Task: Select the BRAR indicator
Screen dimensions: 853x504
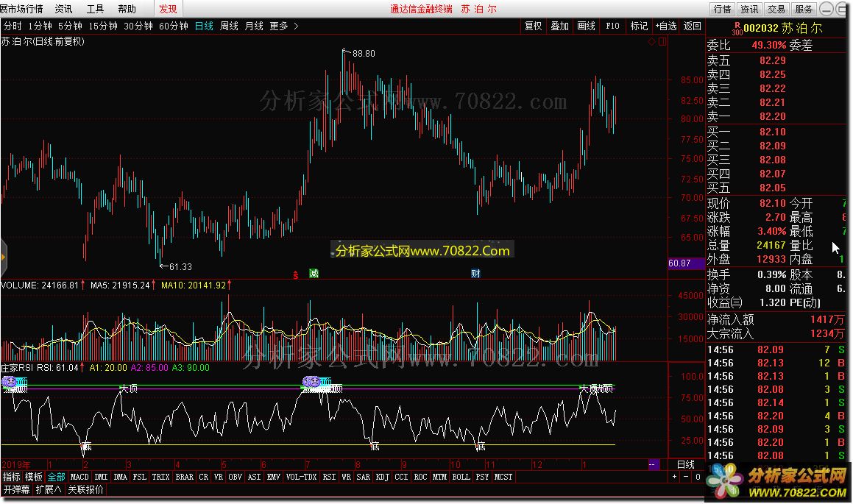Action: tap(185, 477)
